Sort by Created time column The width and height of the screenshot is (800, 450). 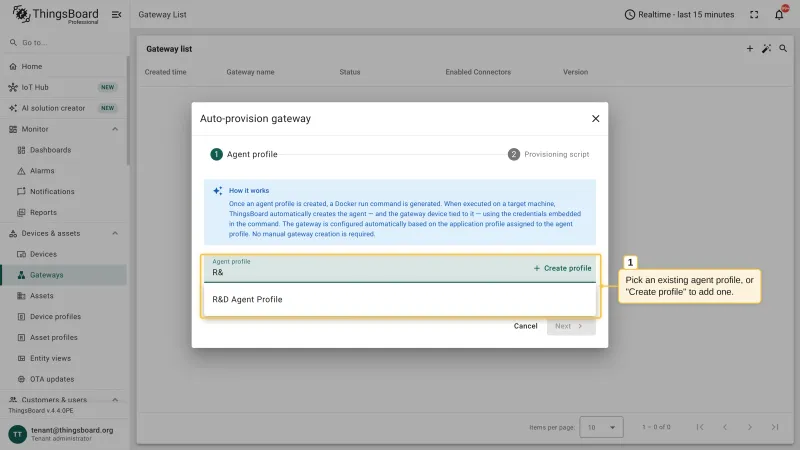165,72
